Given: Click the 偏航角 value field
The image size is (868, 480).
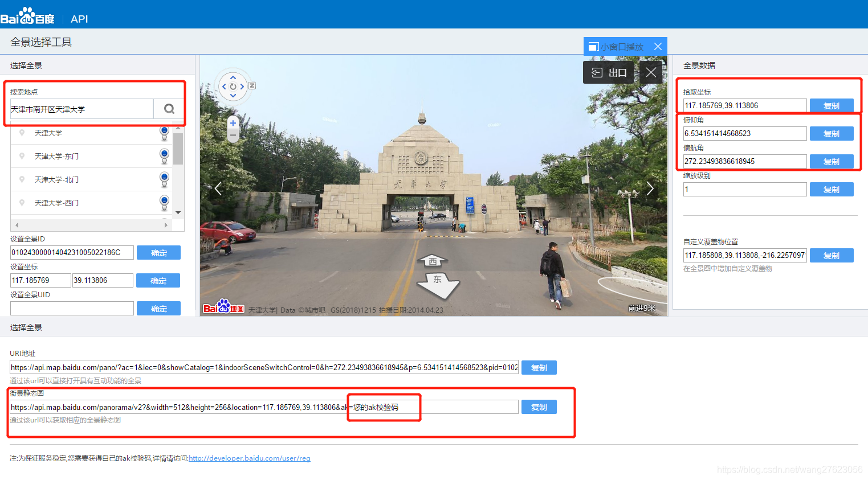Looking at the screenshot, I should coord(745,161).
